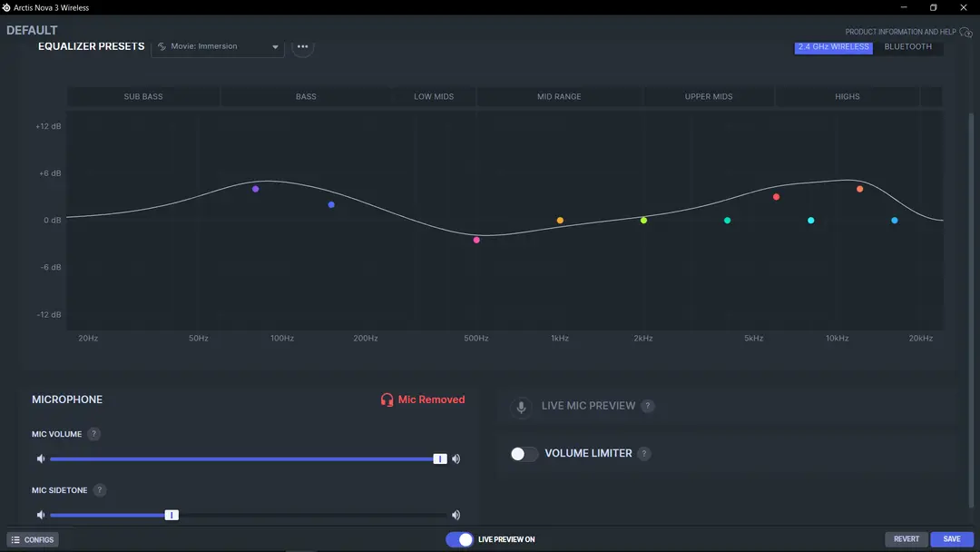Switch to 2.4 GHz Wireless mode

(834, 47)
